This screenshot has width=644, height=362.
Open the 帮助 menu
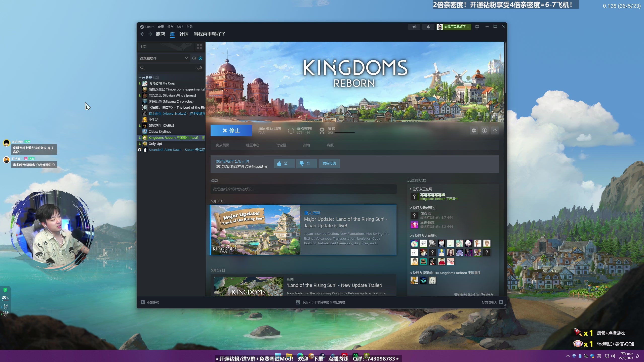click(x=189, y=27)
